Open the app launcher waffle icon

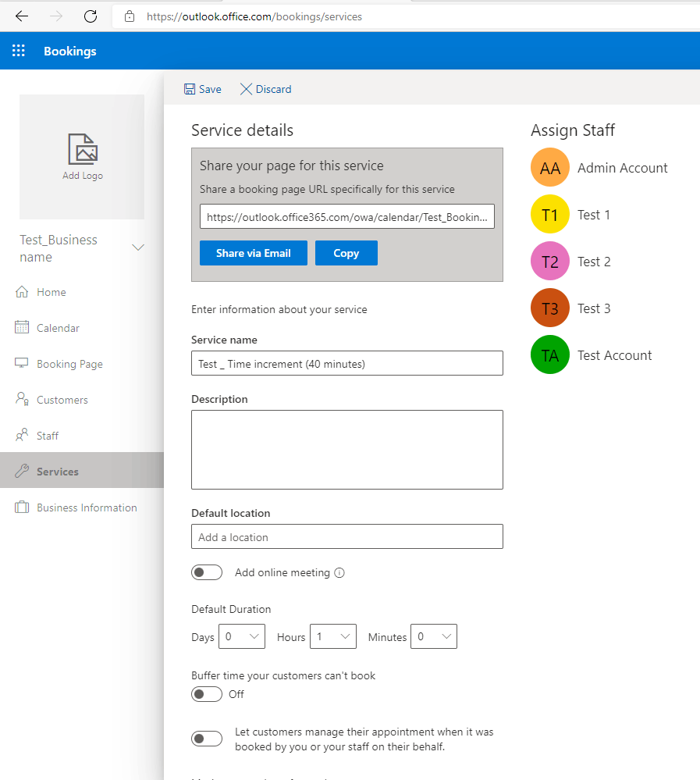point(19,50)
